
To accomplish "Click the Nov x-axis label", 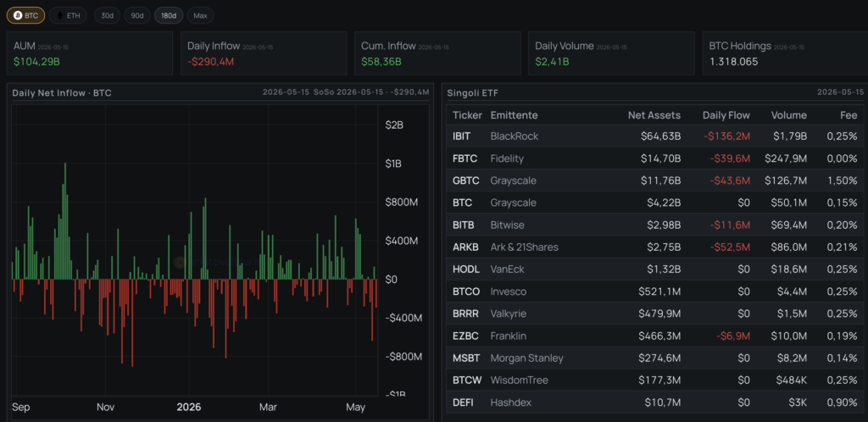I will 105,407.
